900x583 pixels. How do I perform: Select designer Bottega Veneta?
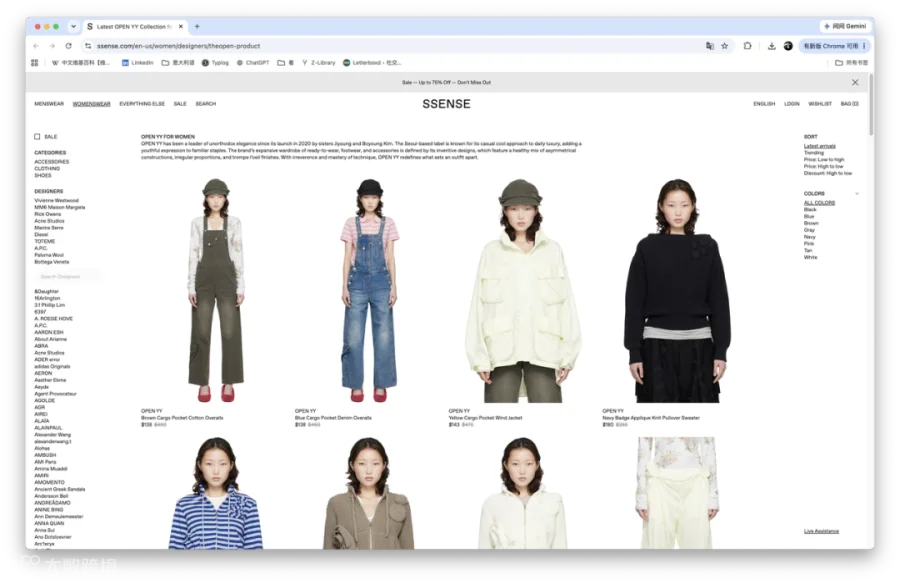(x=52, y=262)
